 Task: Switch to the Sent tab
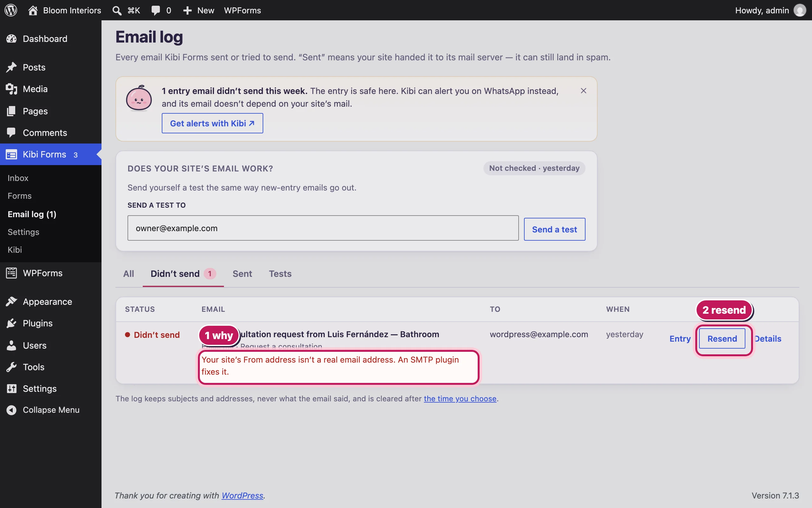pyautogui.click(x=242, y=274)
